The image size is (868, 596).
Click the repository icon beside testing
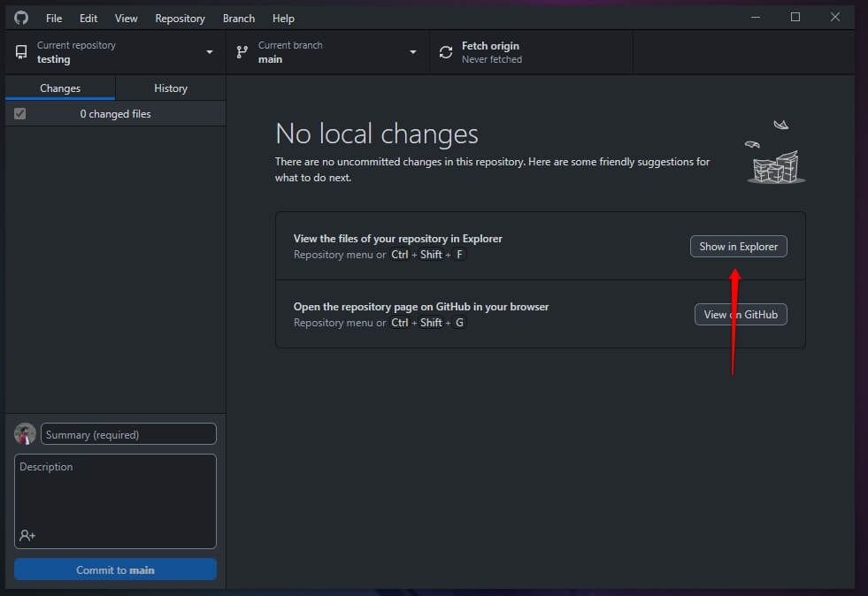tap(21, 52)
